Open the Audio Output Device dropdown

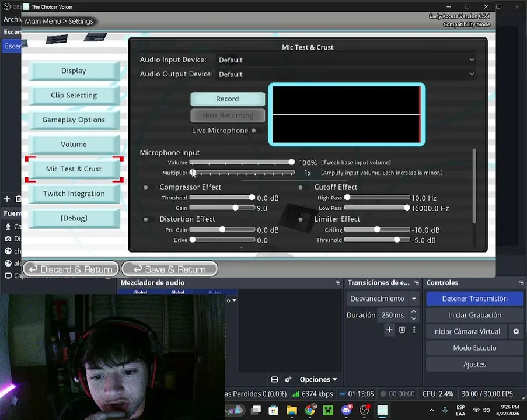[347, 74]
